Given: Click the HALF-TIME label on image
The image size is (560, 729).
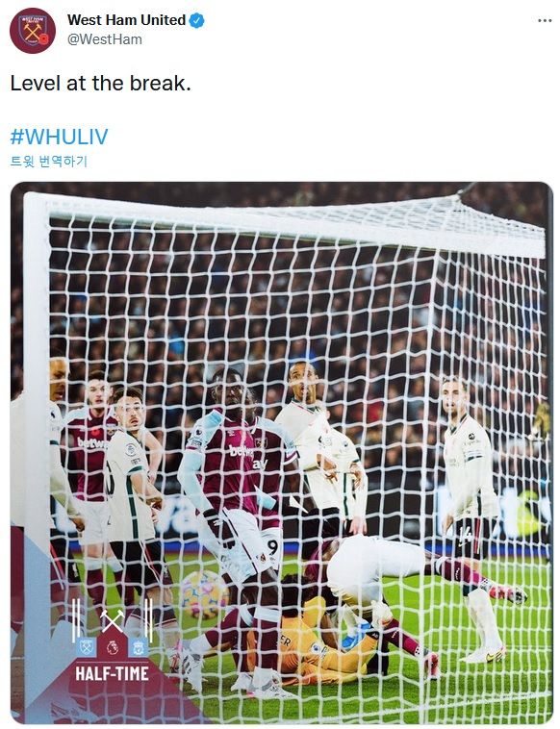Looking at the screenshot, I should click(112, 673).
